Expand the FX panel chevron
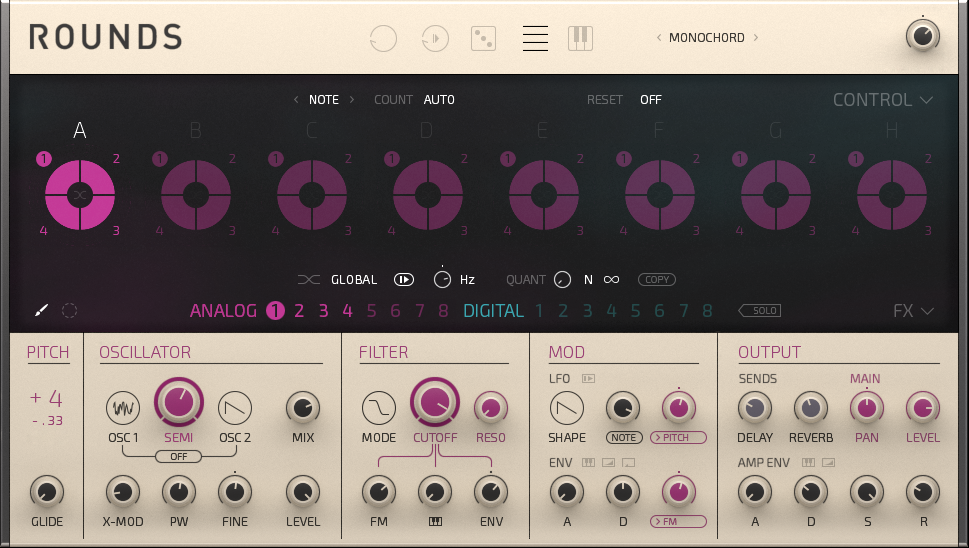 pos(913,311)
